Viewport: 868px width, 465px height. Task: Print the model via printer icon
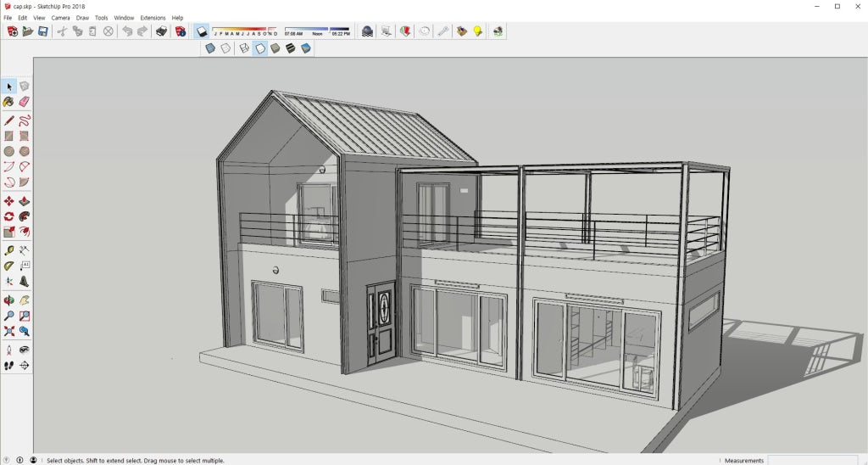(x=161, y=31)
